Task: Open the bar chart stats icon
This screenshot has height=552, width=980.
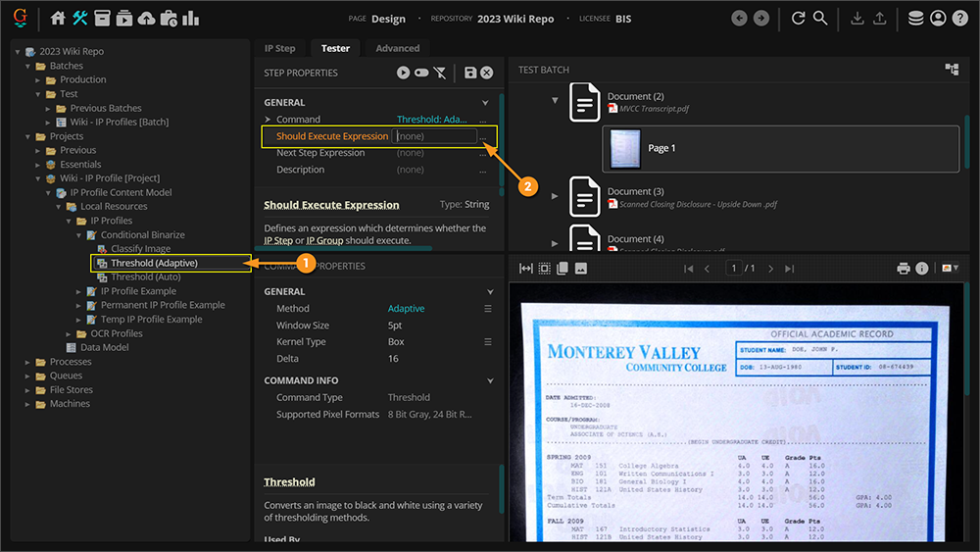Action: click(191, 18)
